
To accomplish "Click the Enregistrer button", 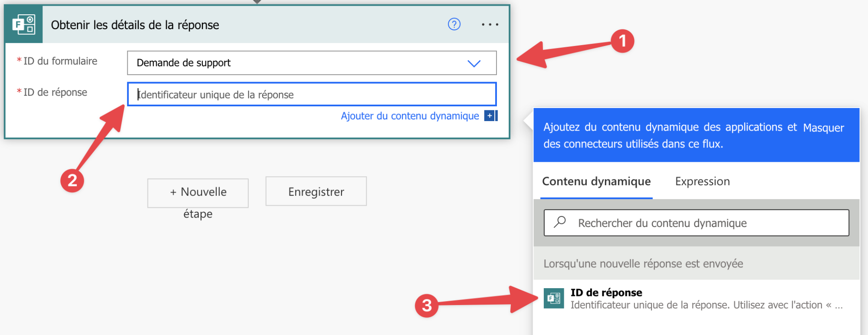I will (x=316, y=191).
